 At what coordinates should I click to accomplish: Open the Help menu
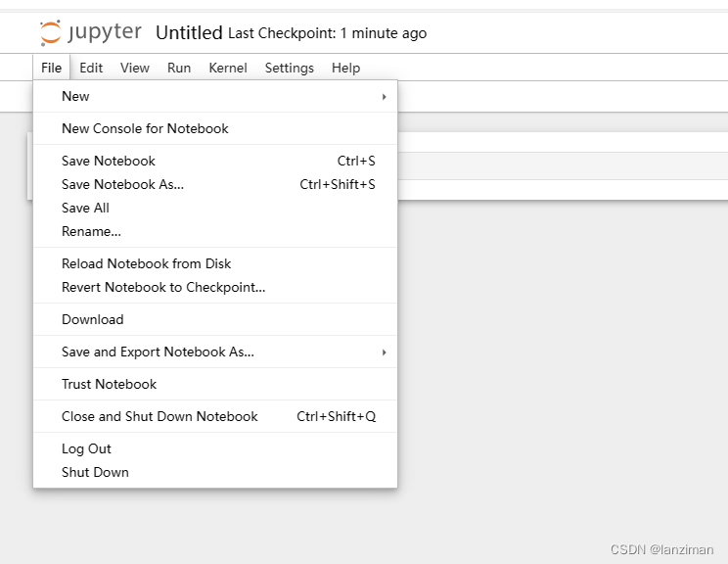pyautogui.click(x=345, y=68)
